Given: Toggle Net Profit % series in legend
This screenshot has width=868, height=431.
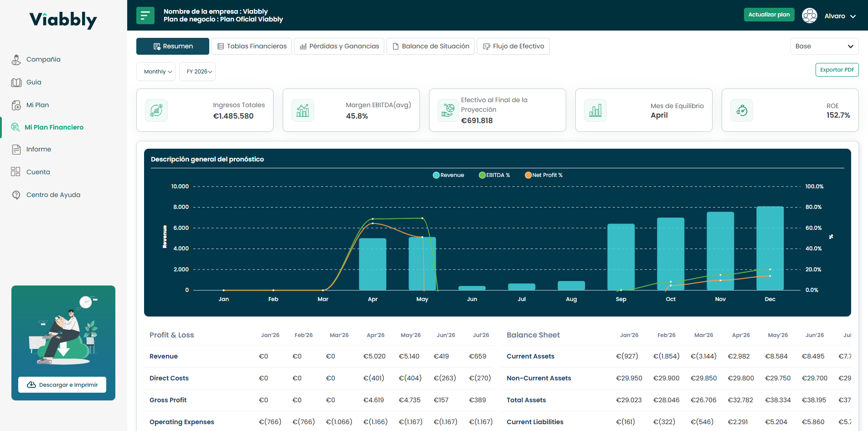Looking at the screenshot, I should 543,175.
